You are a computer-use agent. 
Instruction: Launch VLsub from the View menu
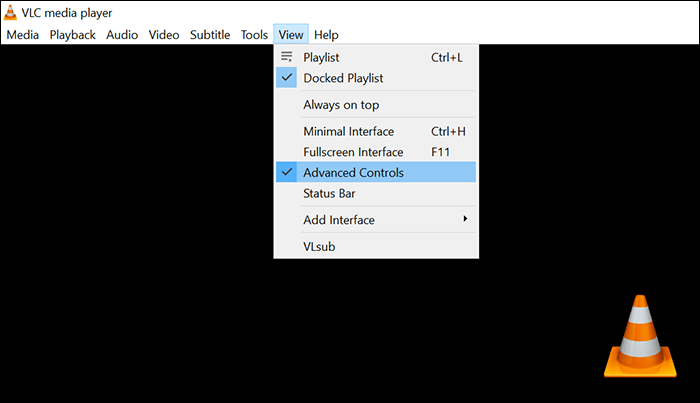[x=319, y=246]
